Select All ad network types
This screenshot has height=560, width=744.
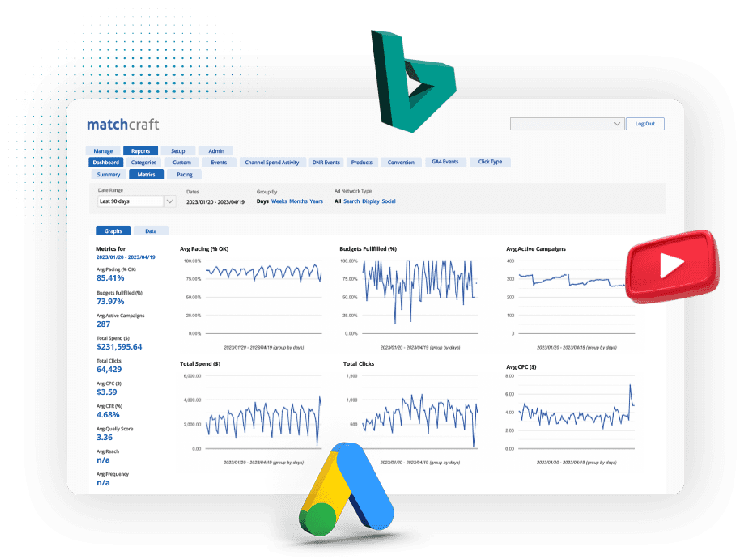tap(338, 201)
